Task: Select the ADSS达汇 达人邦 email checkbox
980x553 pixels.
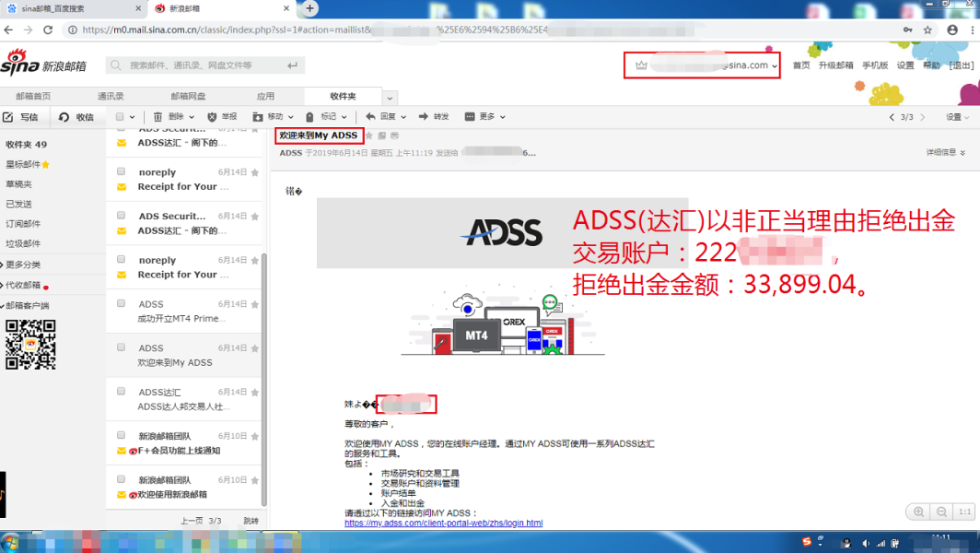Action: [x=121, y=392]
